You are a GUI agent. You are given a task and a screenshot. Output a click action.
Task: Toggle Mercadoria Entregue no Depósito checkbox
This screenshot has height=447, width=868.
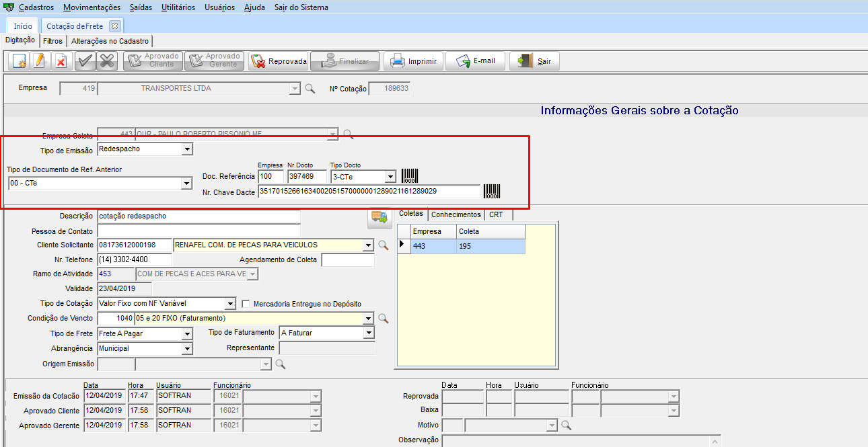coord(246,304)
